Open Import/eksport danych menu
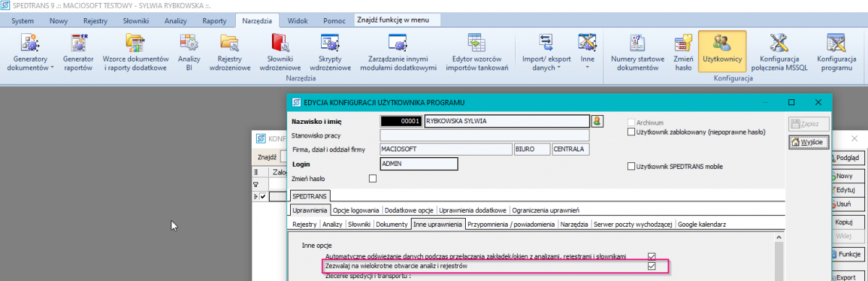 (x=548, y=53)
